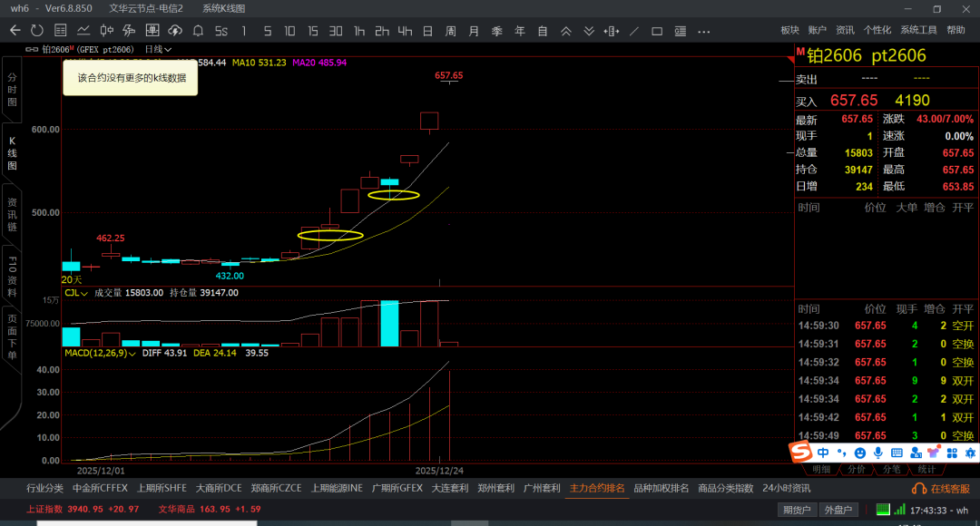Click the double down-chevron icon
The image size is (980, 526).
tap(589, 31)
